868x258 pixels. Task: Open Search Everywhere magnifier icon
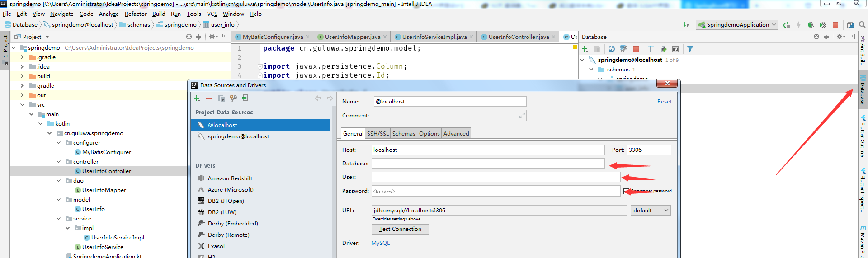click(862, 25)
